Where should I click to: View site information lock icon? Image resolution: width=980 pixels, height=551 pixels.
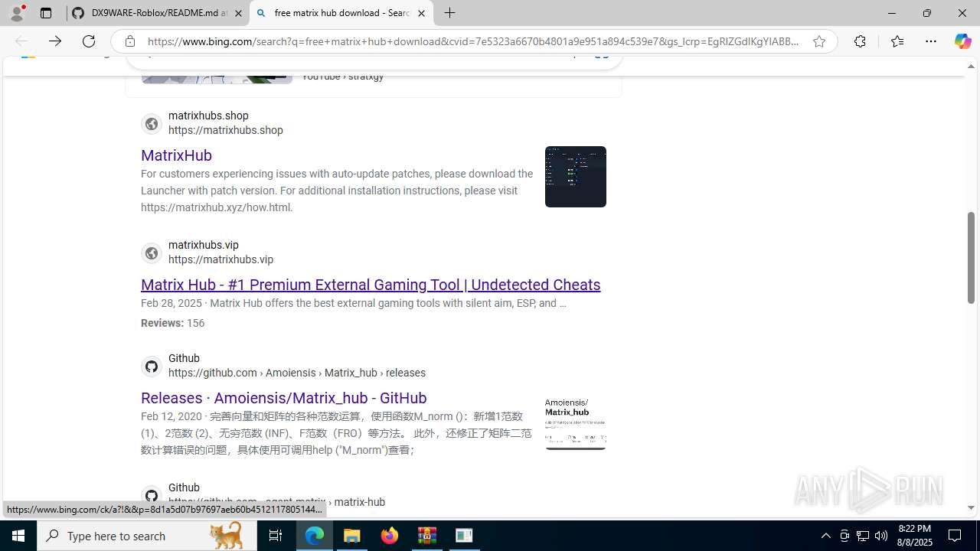130,41
